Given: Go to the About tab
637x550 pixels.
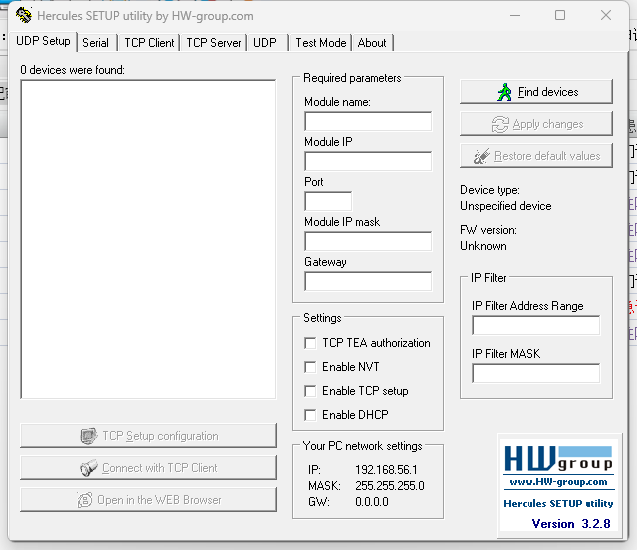Looking at the screenshot, I should coord(372,43).
